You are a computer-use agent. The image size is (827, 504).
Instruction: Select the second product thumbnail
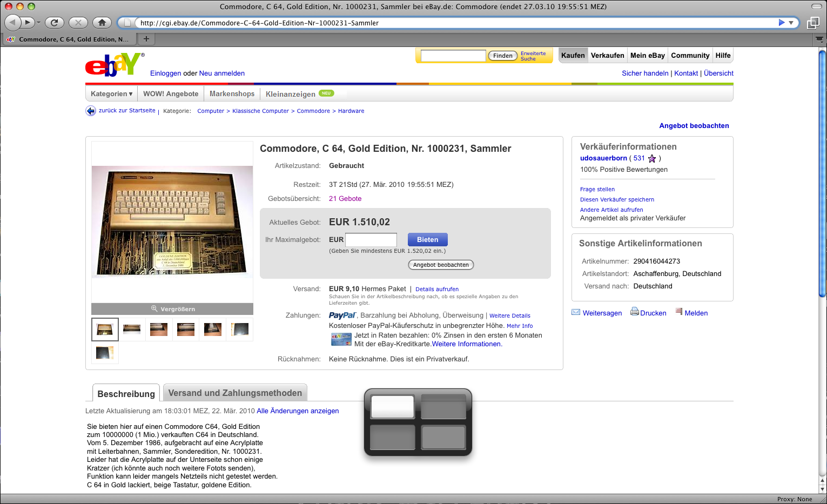pyautogui.click(x=132, y=330)
